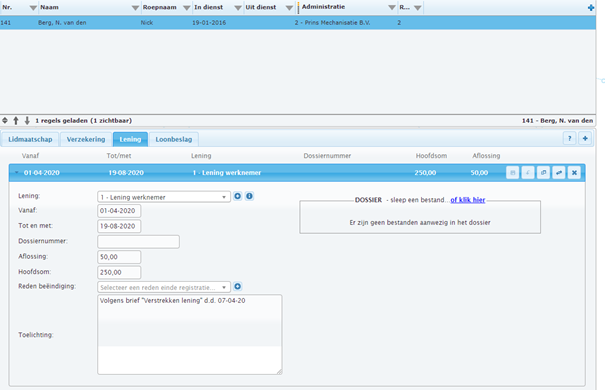605x390 pixels.
Task: Click the 'Dossiernummer' list column header
Action: 327,156
